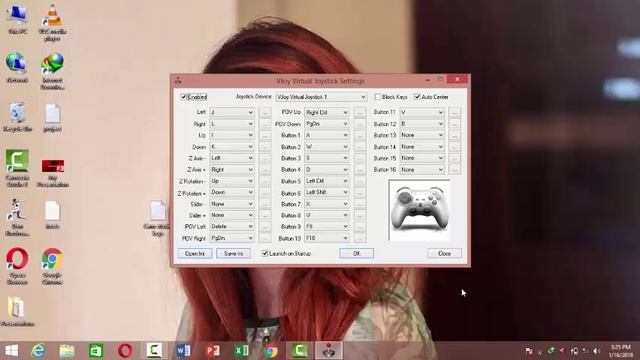Open Excel from the taskbar
The image size is (640, 360).
(x=242, y=351)
